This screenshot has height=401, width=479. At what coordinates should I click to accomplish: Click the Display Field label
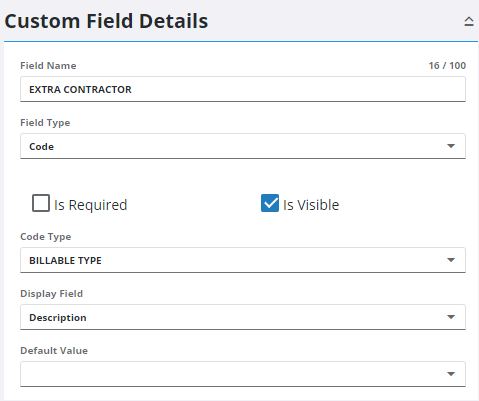(51, 294)
